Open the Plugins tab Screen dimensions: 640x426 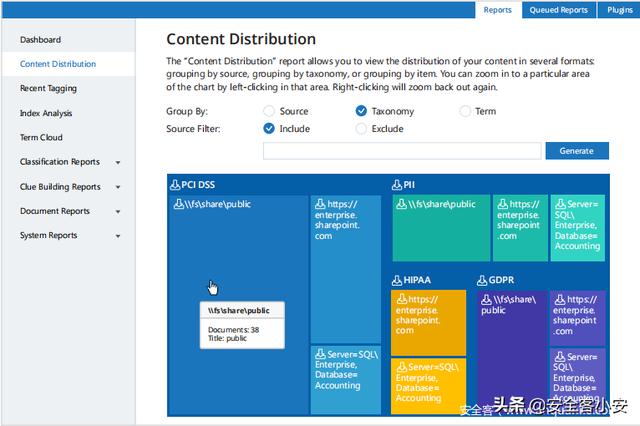[x=619, y=10]
